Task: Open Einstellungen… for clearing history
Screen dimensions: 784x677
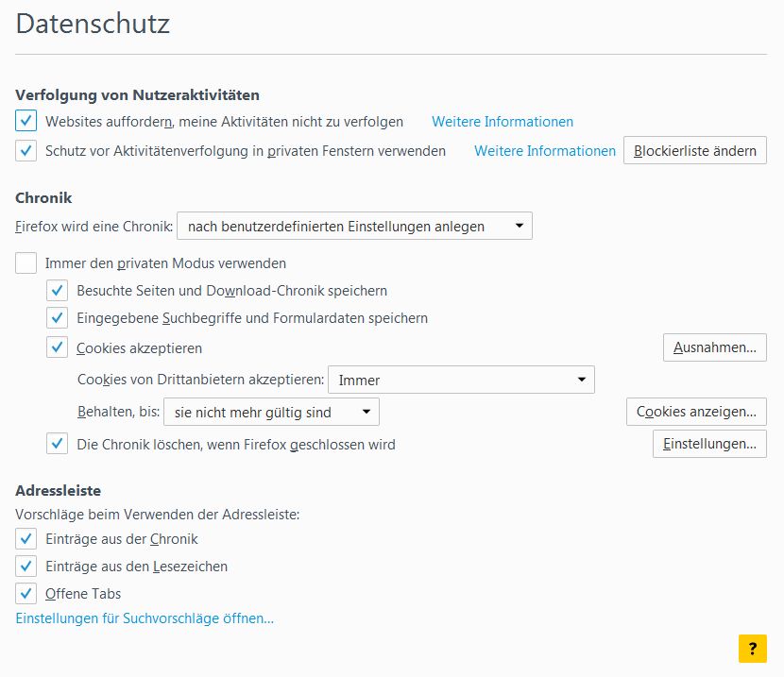Action: click(709, 444)
